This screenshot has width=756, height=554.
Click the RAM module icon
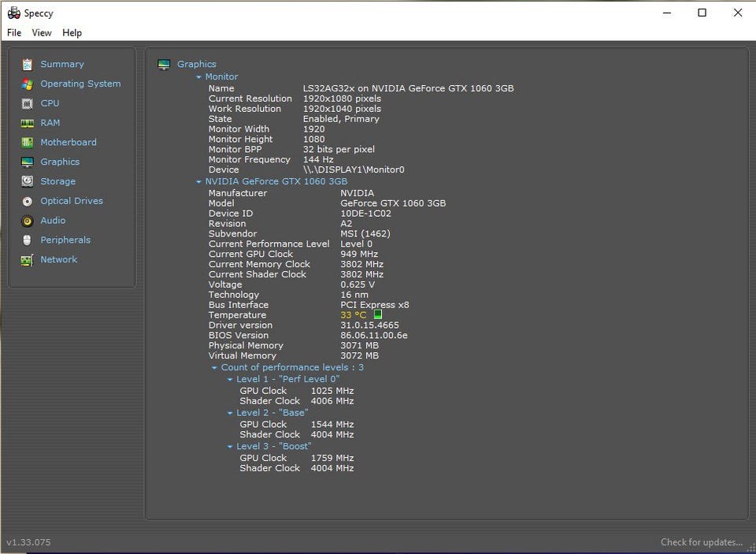[x=28, y=123]
